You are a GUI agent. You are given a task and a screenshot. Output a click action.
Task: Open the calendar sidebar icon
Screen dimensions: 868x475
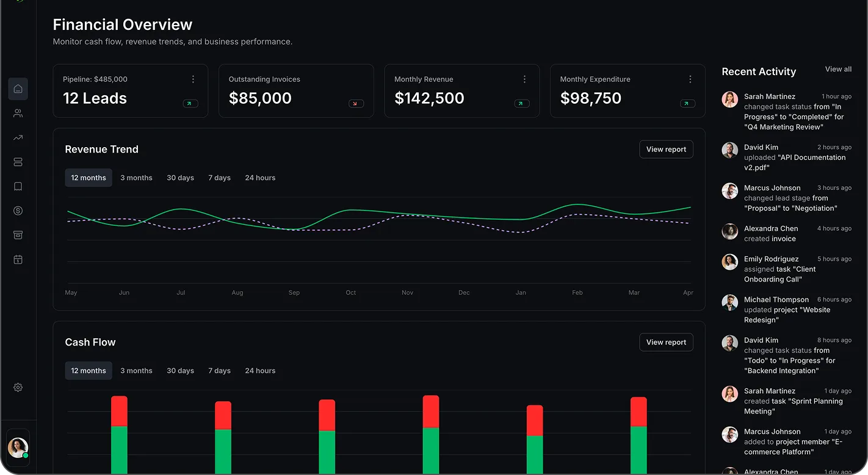coord(18,260)
